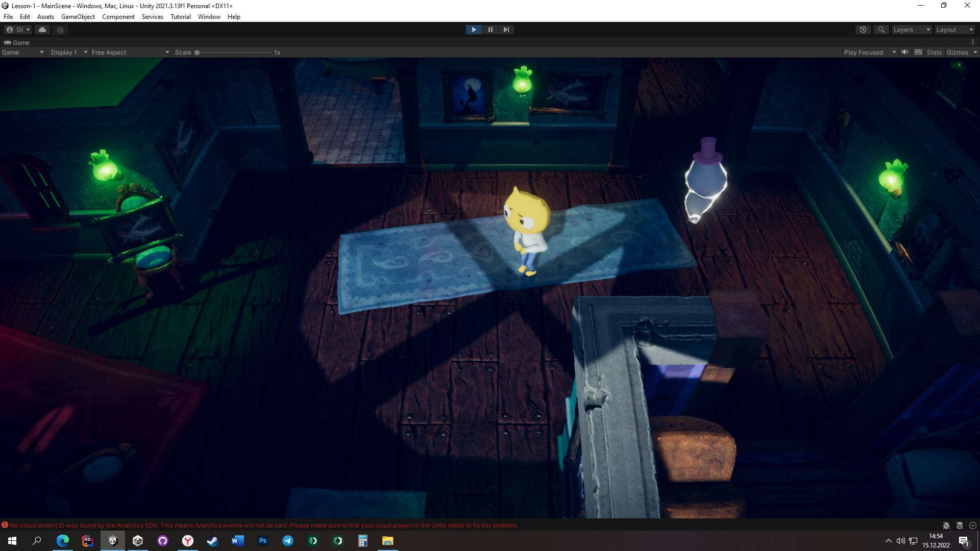Image resolution: width=980 pixels, height=551 pixels.
Task: Select Display 1 display dropdown
Action: [x=67, y=53]
